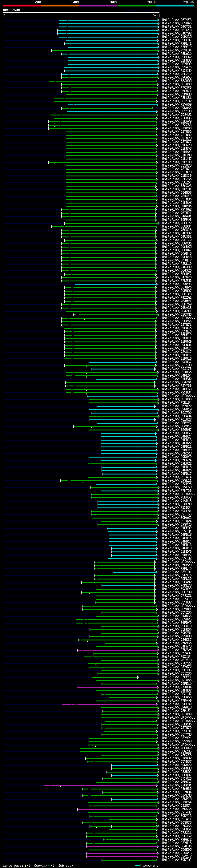Viewport: 197px width, 868px height.
Task: Select hit label UniRef100_O80917
Action: coord(177,426)
